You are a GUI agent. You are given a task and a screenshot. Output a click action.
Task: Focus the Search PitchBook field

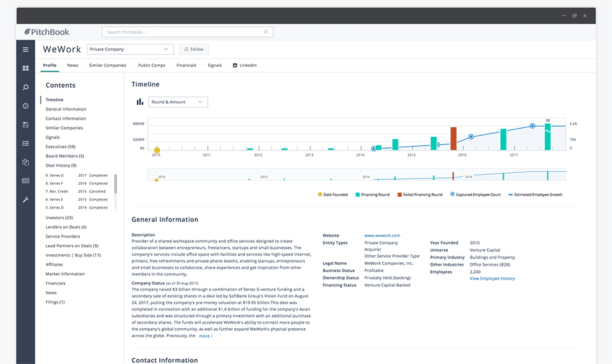point(187,32)
